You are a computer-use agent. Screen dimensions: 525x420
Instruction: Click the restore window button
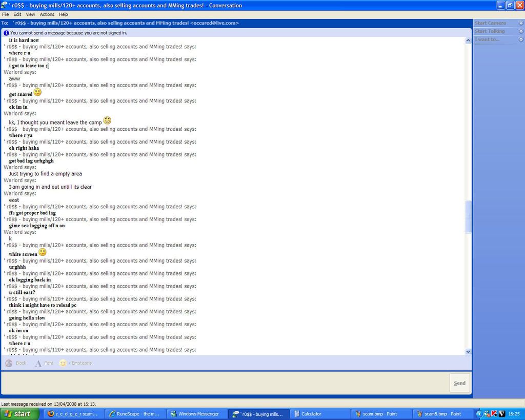tap(510, 5)
